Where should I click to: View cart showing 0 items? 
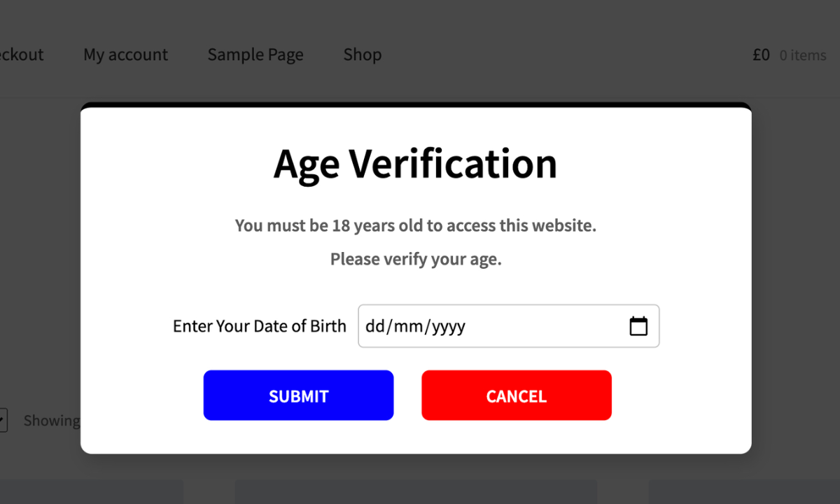point(803,55)
